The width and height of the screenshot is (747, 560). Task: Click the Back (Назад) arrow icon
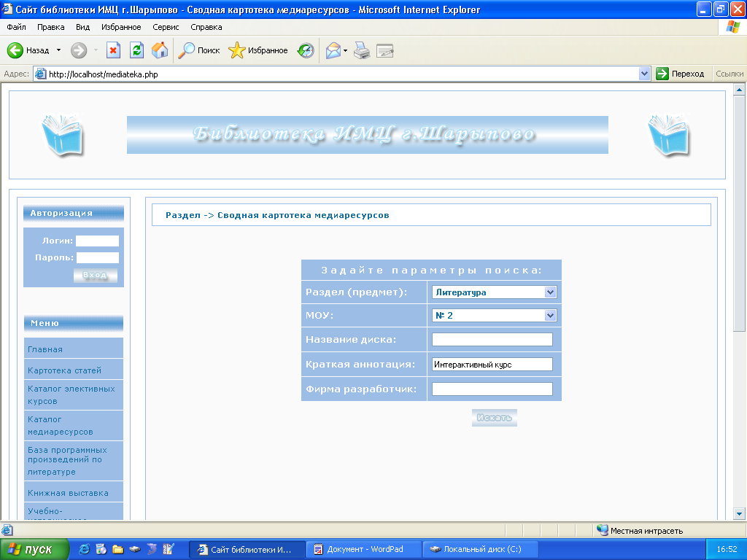point(15,50)
